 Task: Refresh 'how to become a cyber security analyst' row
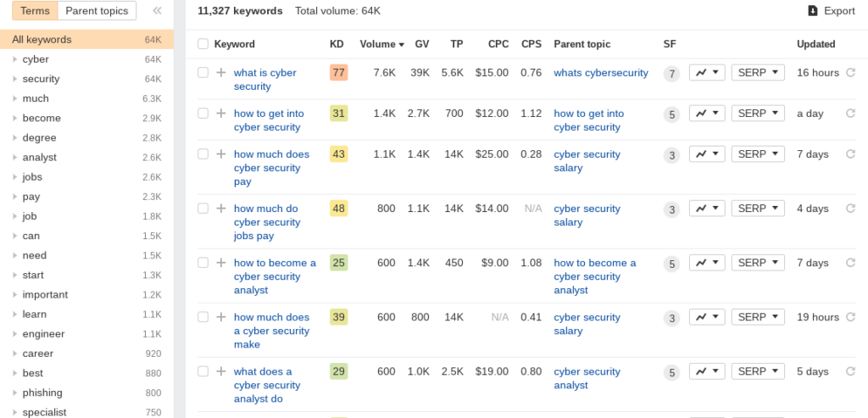850,263
